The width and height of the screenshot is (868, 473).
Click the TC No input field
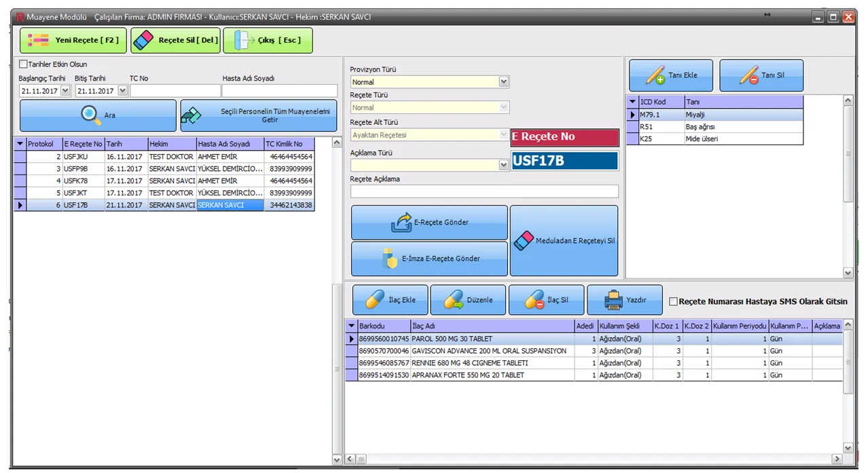pyautogui.click(x=175, y=90)
